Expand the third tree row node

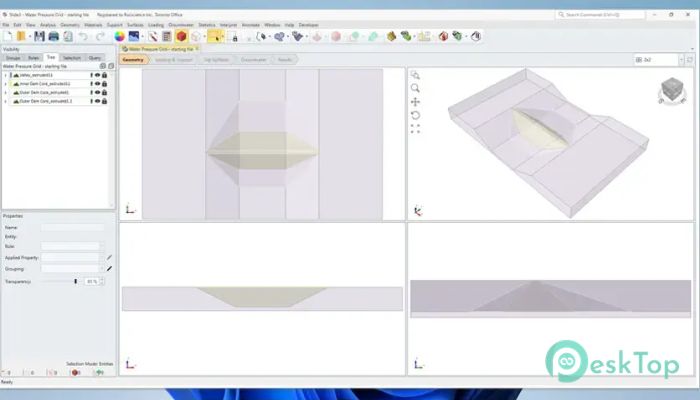[x=5, y=92]
